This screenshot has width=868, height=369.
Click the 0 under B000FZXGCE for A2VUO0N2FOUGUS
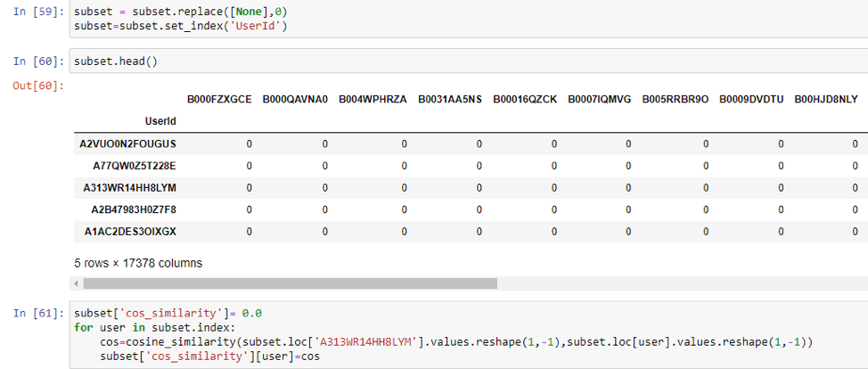(x=250, y=144)
